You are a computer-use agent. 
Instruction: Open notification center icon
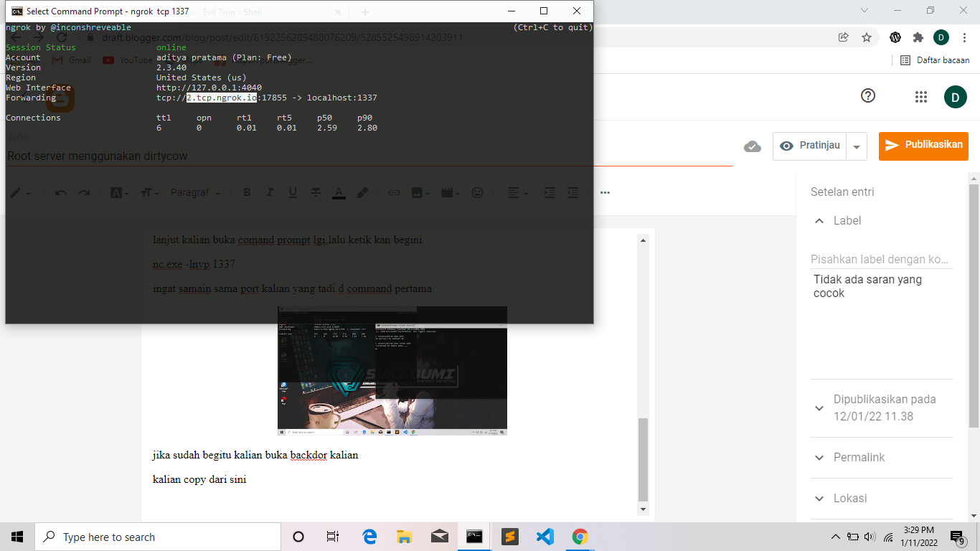point(957,537)
